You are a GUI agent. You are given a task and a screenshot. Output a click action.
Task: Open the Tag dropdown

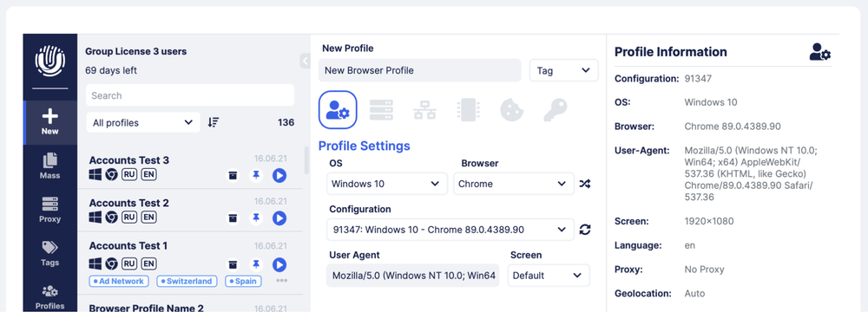click(563, 70)
